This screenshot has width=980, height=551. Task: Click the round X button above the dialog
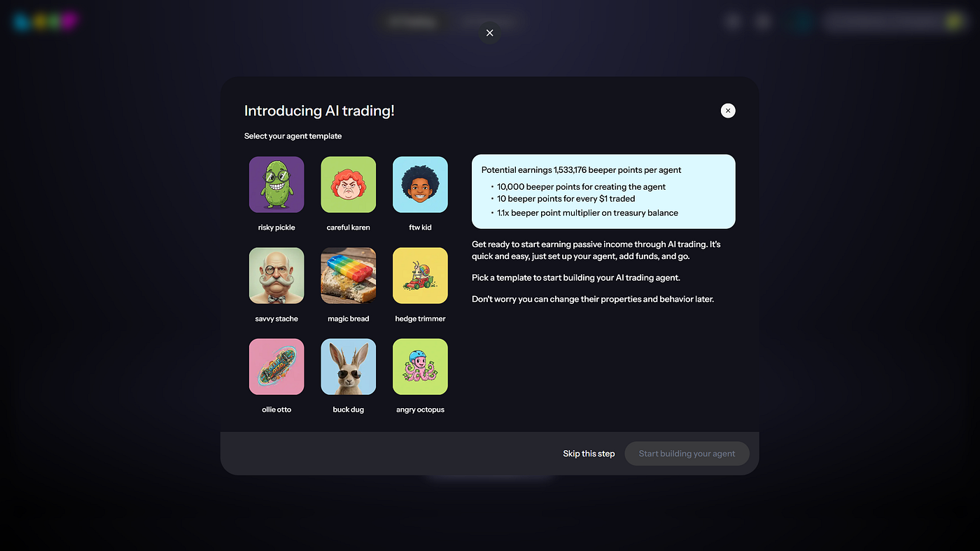[x=489, y=33]
